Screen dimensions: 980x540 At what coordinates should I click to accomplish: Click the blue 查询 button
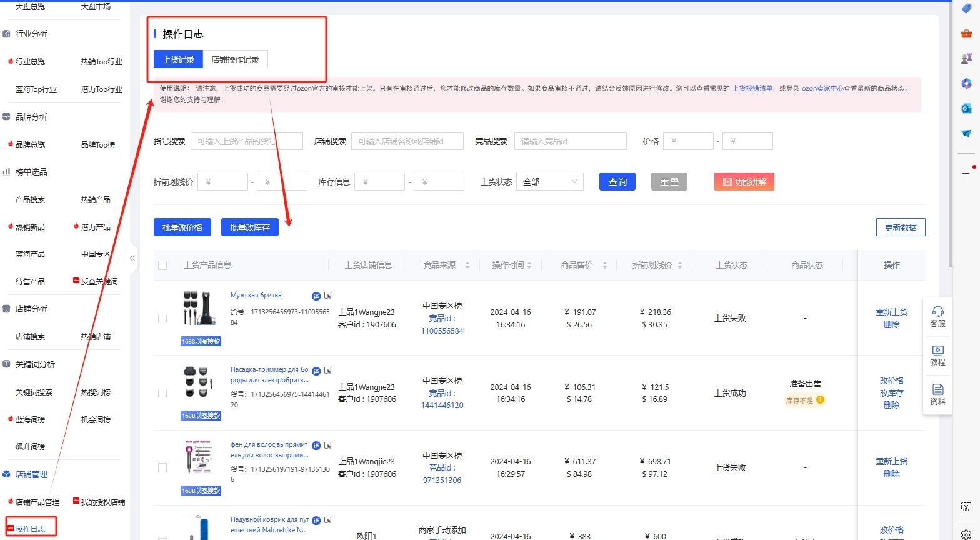pos(617,182)
